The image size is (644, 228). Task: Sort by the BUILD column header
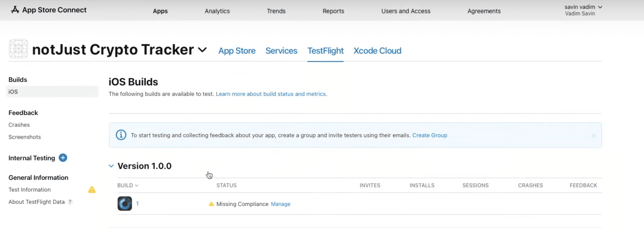(128, 185)
